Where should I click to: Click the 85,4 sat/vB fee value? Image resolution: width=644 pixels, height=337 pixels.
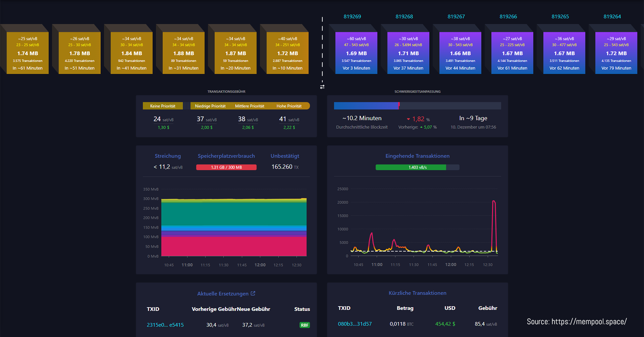(x=486, y=324)
